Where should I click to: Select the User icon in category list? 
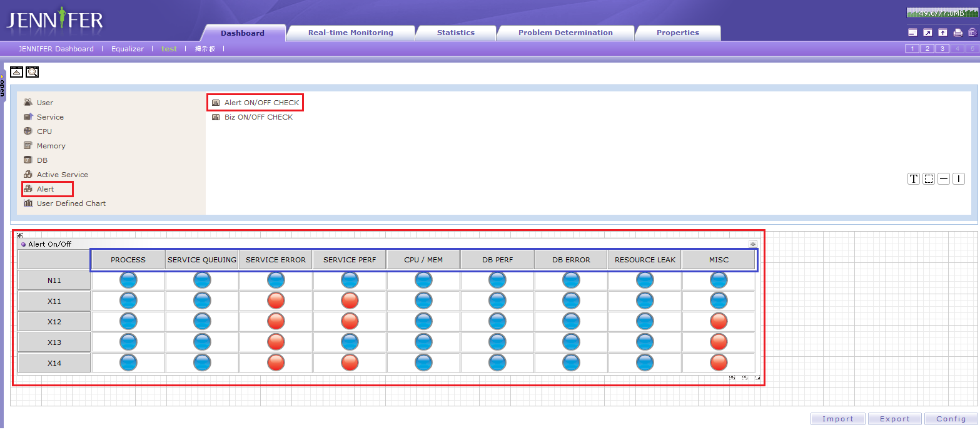tap(28, 102)
